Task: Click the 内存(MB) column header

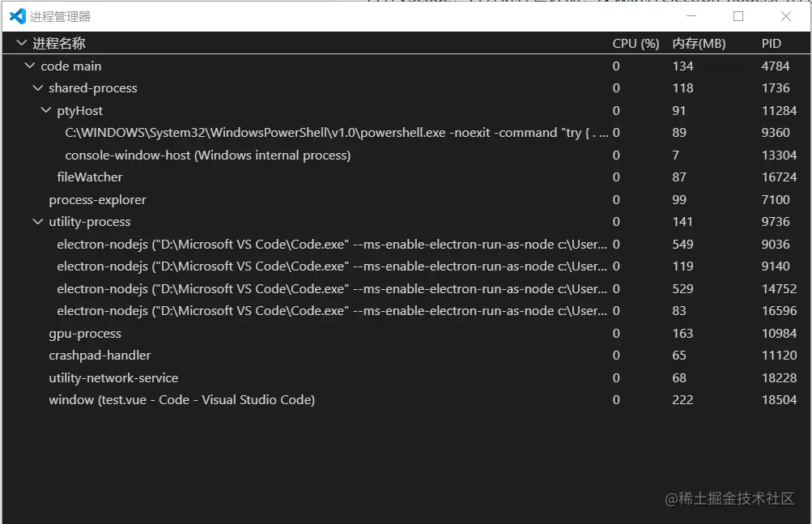Action: click(x=699, y=44)
